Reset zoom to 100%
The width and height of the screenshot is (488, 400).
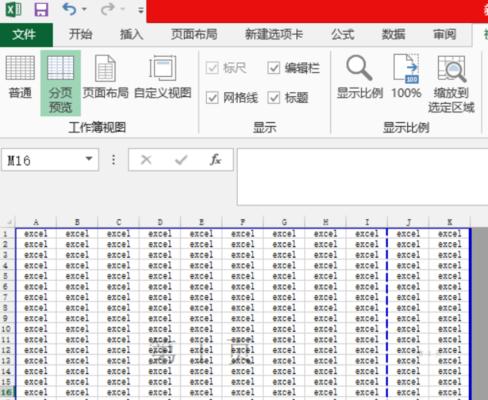[x=406, y=77]
